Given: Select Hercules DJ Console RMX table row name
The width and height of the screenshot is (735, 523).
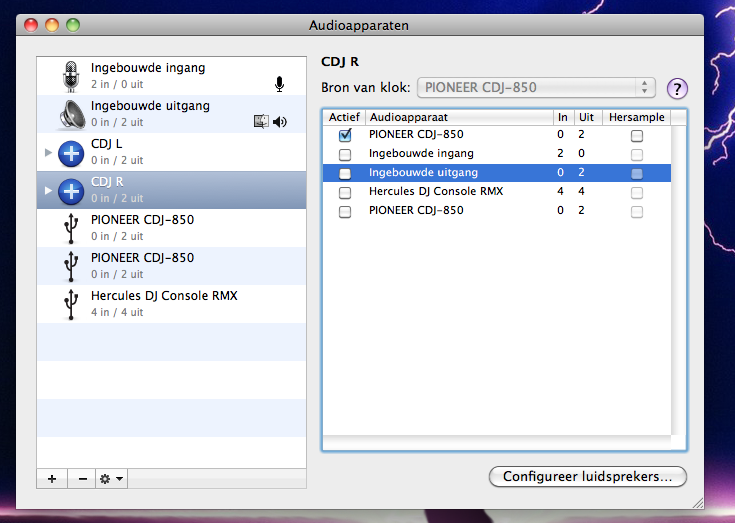Looking at the screenshot, I should [x=436, y=191].
